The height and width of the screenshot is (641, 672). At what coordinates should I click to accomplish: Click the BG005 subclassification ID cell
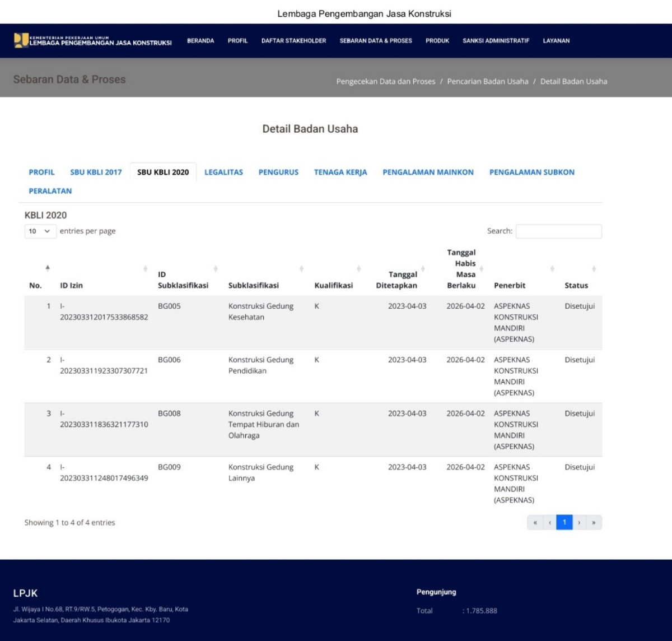(x=169, y=306)
